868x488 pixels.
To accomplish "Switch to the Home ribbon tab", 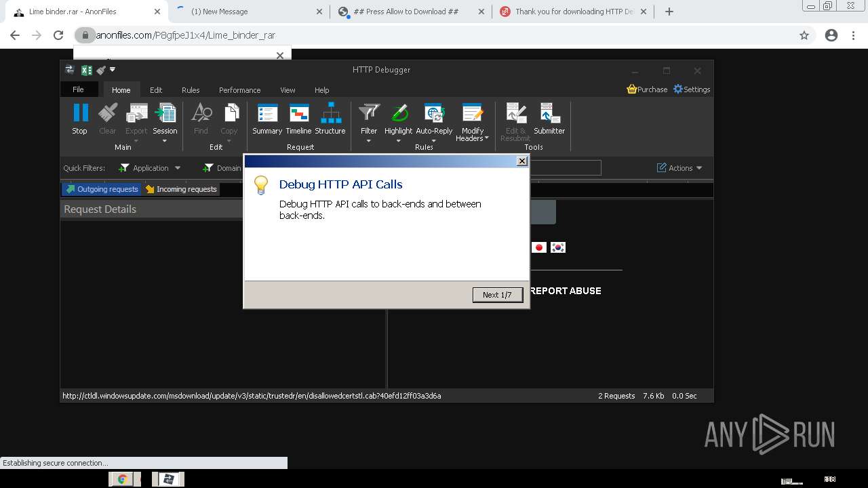I will pyautogui.click(x=121, y=90).
